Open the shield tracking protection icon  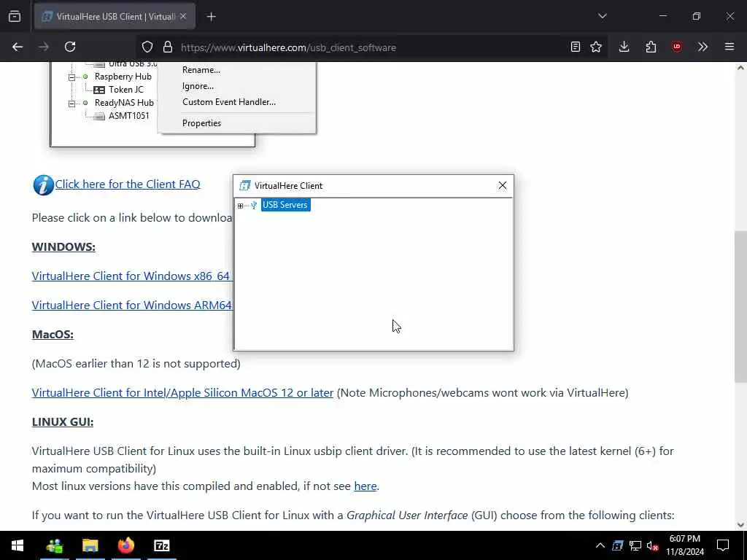pos(147,47)
